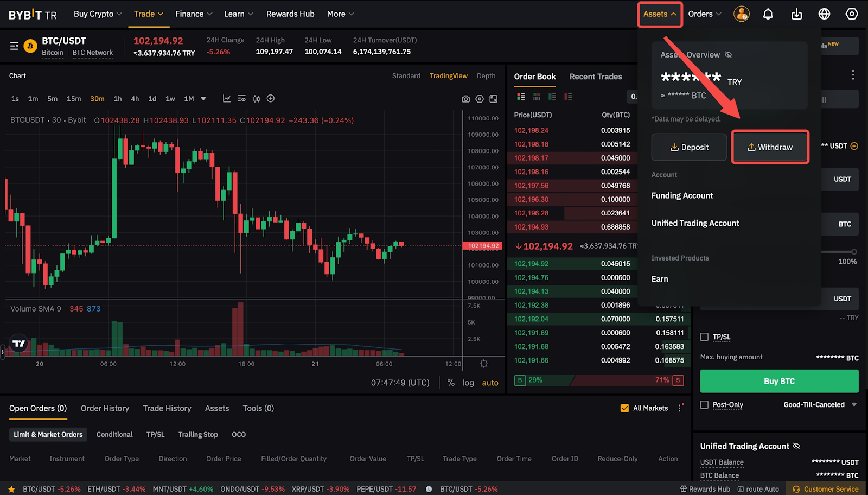Viewport: 868px width, 495px height.
Task: Adjust the order percentage slider handle
Action: (x=854, y=252)
